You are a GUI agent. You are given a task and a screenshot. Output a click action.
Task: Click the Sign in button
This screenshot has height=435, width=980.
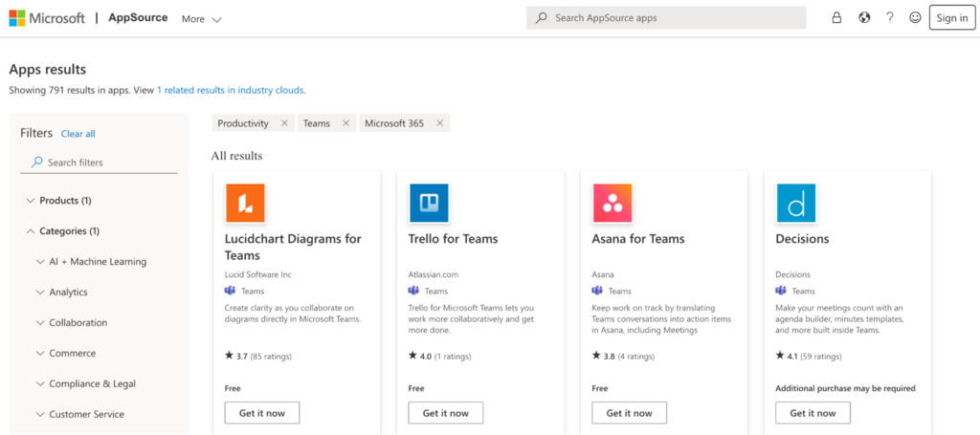(952, 17)
